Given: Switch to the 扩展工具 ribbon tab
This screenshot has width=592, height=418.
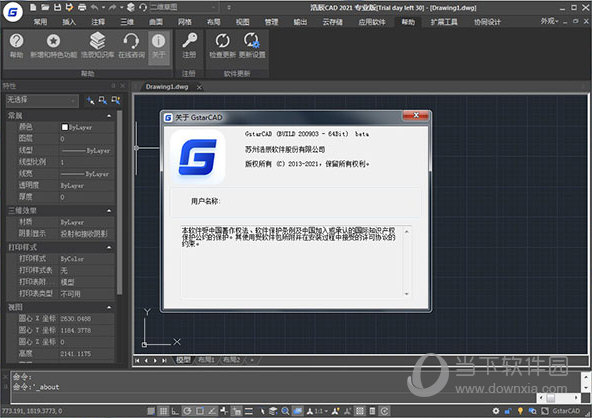Looking at the screenshot, I should (x=444, y=22).
